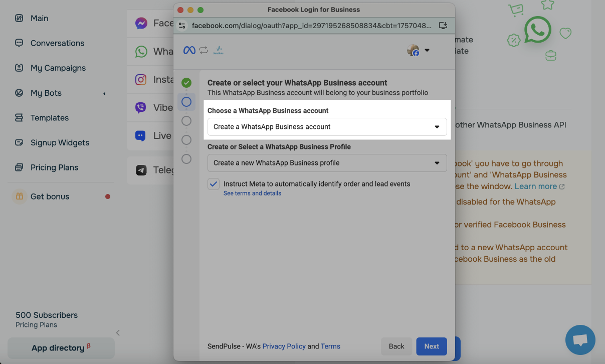Screen dimensions: 605x364
Task: Open WhatsApp Business Profile dropdown
Action: pyautogui.click(x=327, y=163)
